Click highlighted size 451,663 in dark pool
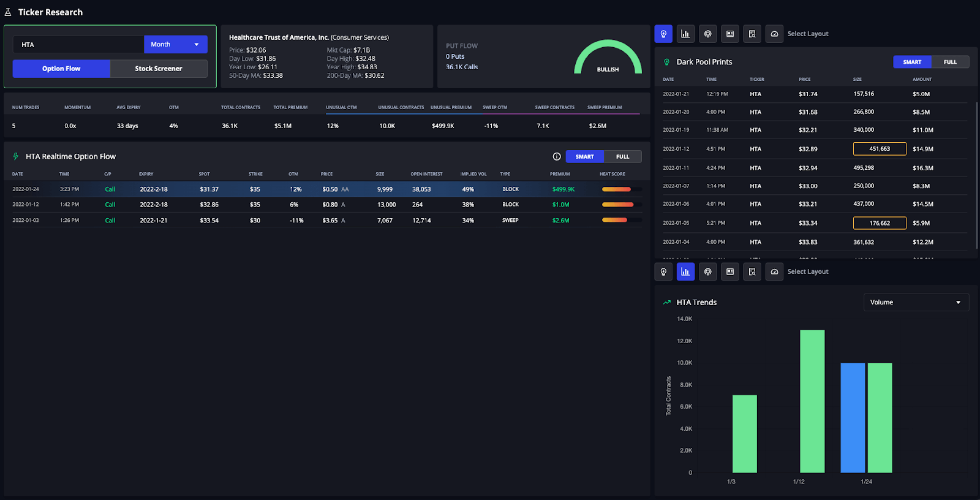Viewport: 980px width, 500px height. [x=880, y=149]
